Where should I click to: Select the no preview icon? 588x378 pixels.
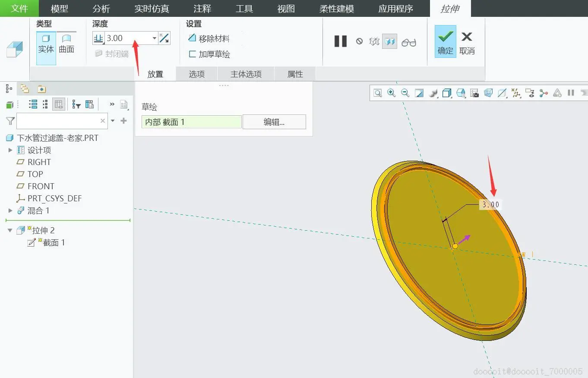click(359, 41)
